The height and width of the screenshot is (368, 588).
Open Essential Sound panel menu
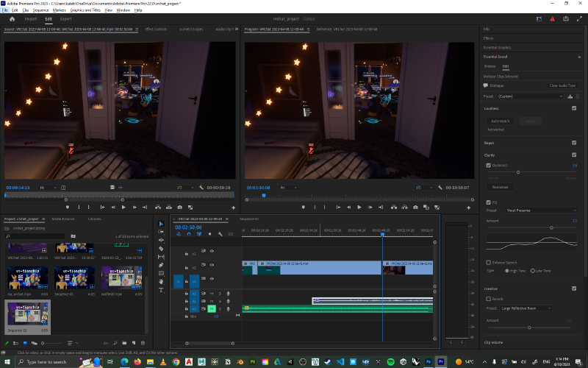(x=579, y=57)
